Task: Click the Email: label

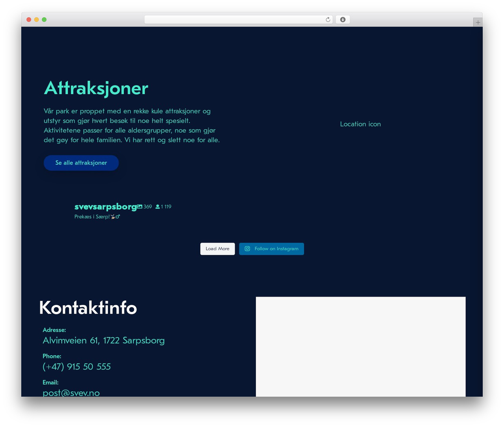Action: tap(50, 382)
